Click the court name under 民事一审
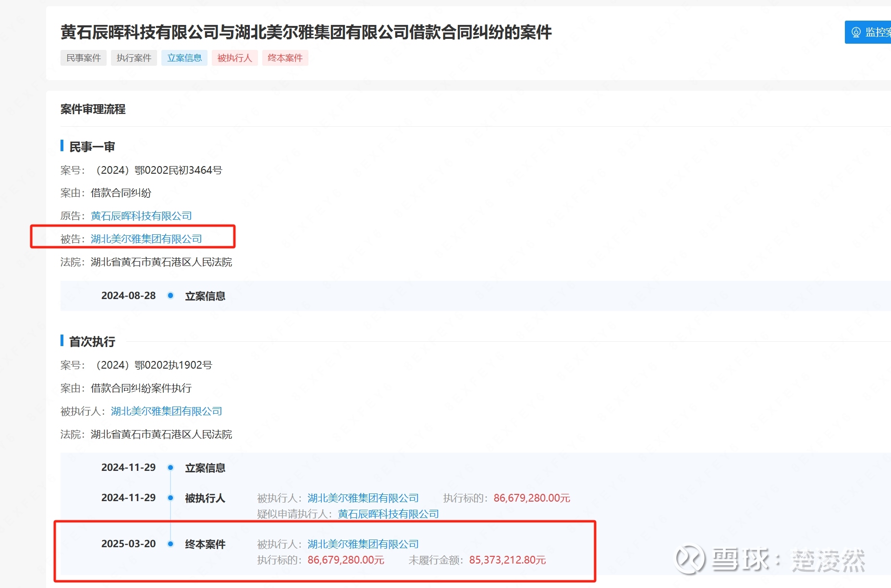This screenshot has width=891, height=588. 161,262
